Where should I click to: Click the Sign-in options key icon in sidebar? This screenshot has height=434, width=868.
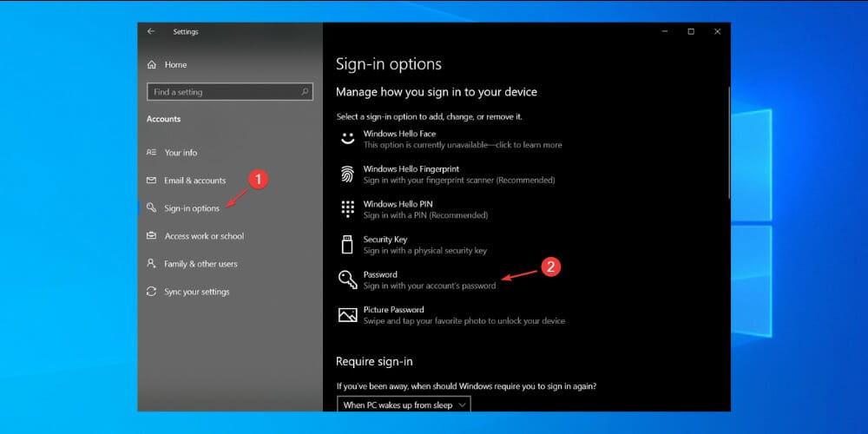(x=151, y=207)
